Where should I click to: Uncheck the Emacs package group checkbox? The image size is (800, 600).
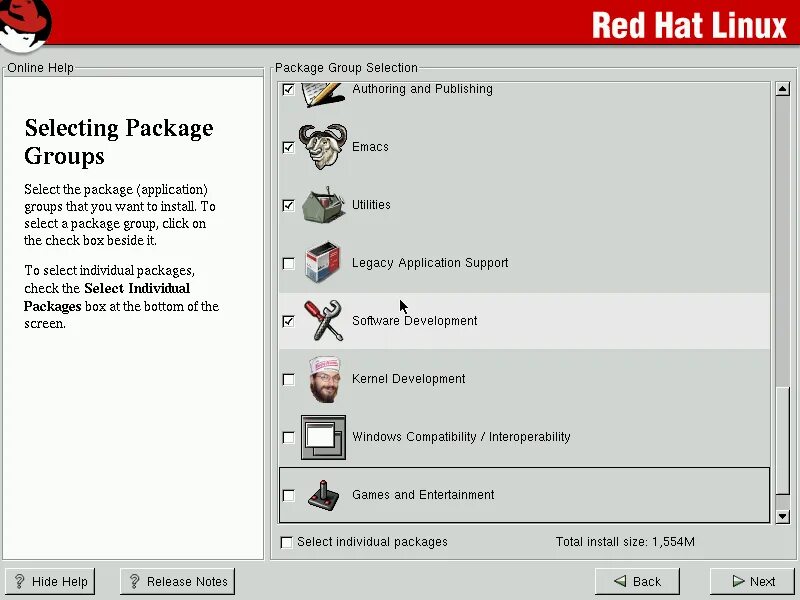pyautogui.click(x=288, y=147)
